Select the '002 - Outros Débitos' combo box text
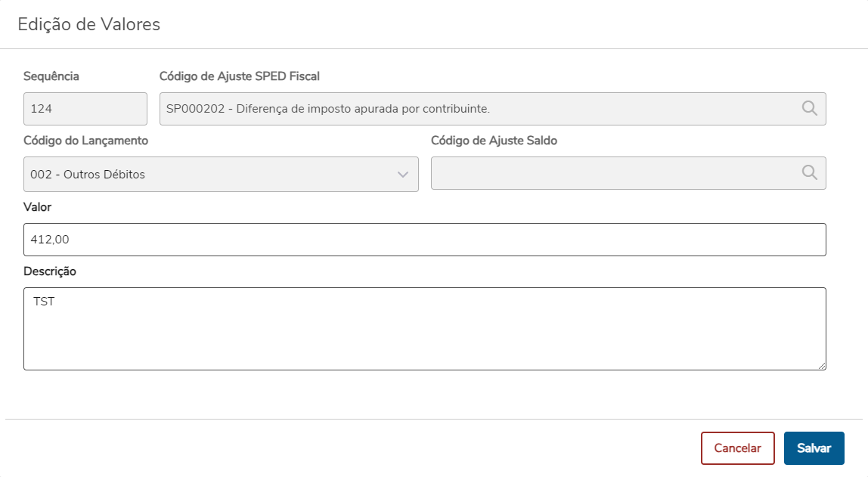Screen dimensions: 868x477 pyautogui.click(x=88, y=175)
